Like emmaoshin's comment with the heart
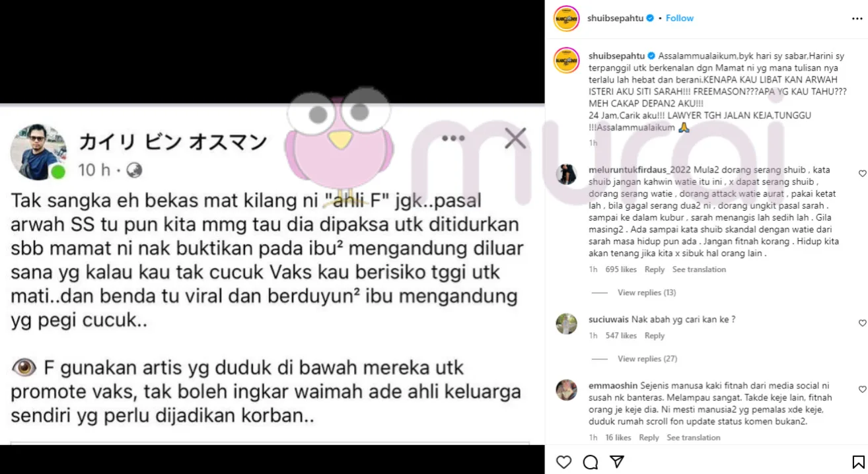Image resolution: width=868 pixels, height=474 pixels. coord(862,389)
